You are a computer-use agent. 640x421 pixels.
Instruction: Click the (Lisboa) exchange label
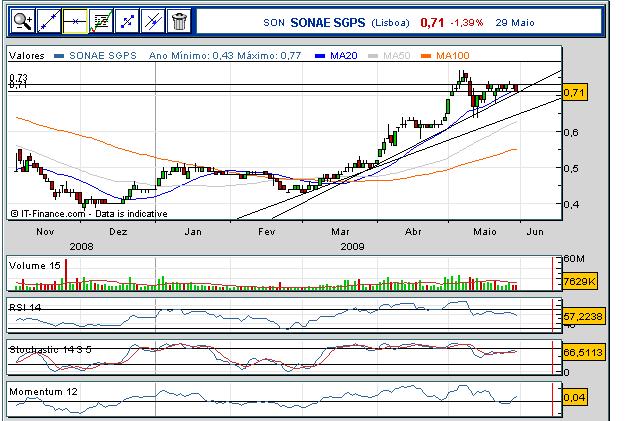(390, 23)
